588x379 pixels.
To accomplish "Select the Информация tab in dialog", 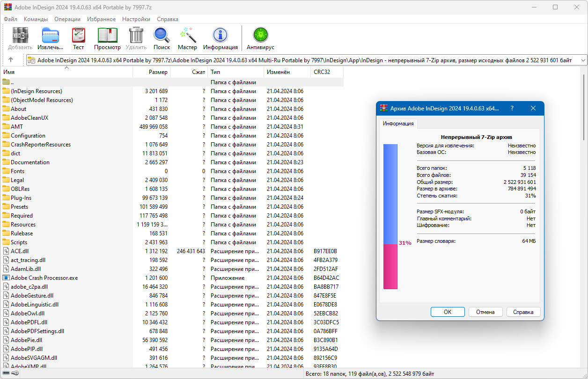I will pos(398,124).
